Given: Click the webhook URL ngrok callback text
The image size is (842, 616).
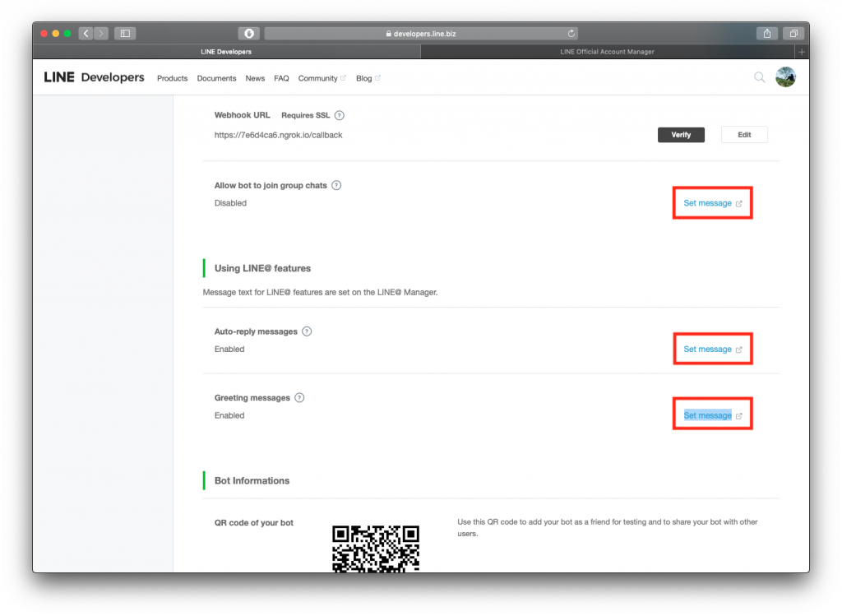Looking at the screenshot, I should (278, 136).
